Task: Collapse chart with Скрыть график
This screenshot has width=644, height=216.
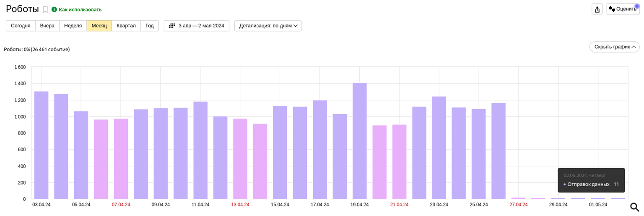Action: tap(614, 47)
